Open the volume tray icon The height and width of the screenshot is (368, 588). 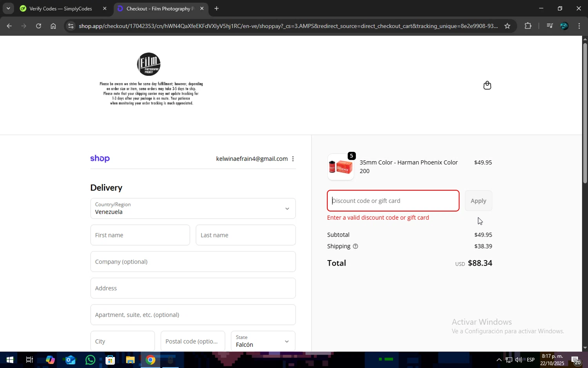519,360
